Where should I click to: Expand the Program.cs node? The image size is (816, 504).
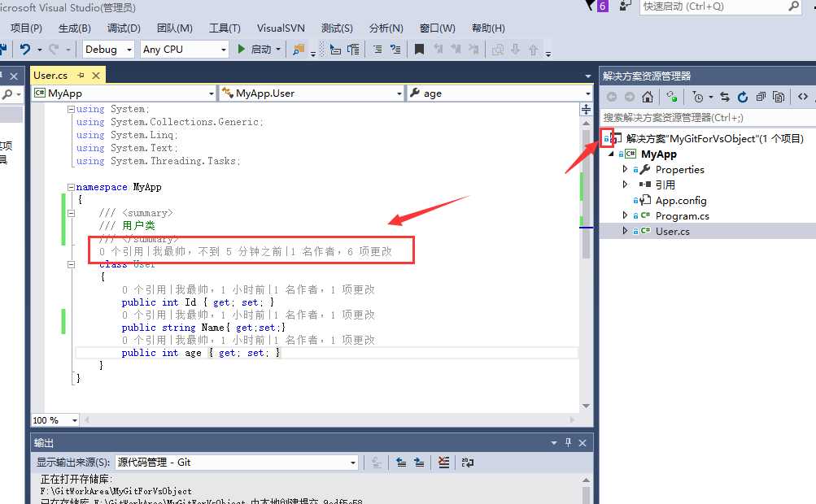(625, 215)
